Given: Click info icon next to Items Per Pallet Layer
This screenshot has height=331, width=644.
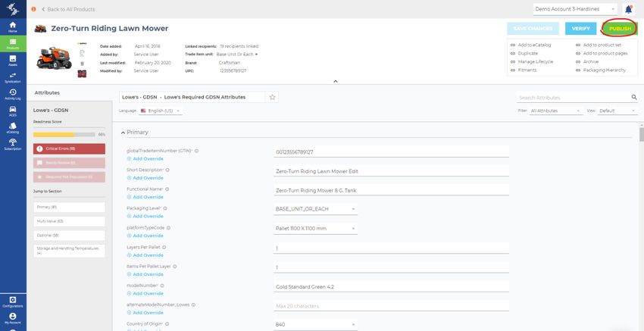Looking at the screenshot, I should (x=174, y=266).
